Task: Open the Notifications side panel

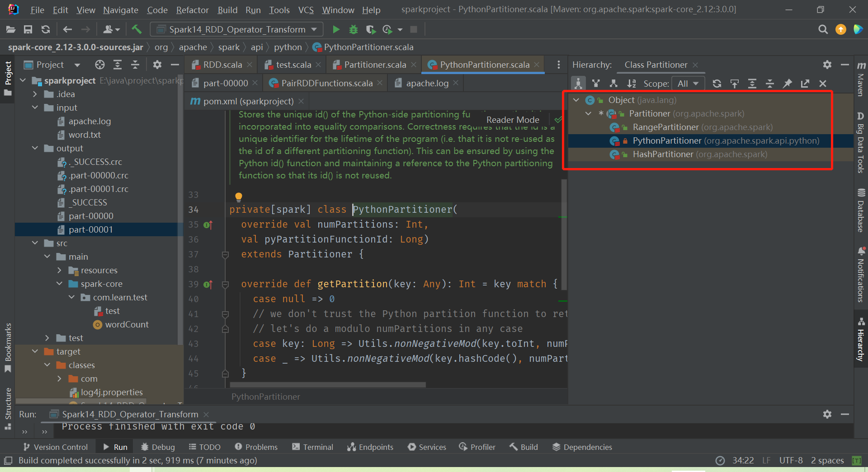Action: (x=861, y=274)
